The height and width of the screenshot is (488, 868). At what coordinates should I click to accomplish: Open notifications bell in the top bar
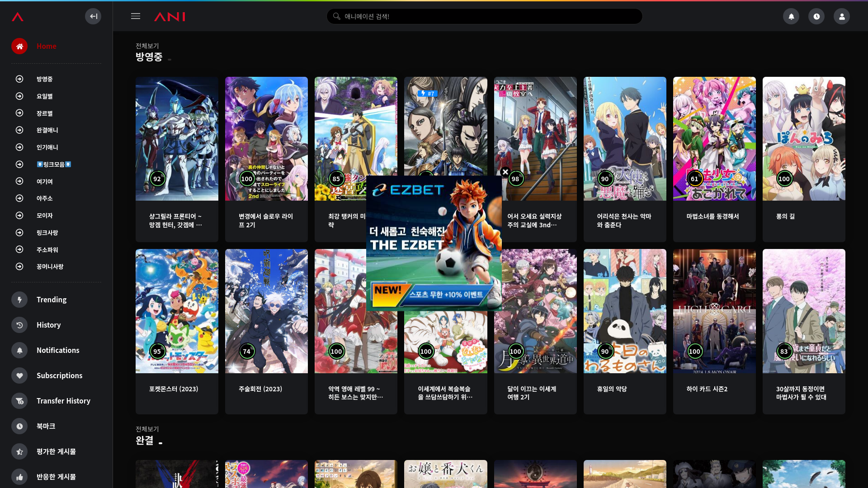(791, 16)
